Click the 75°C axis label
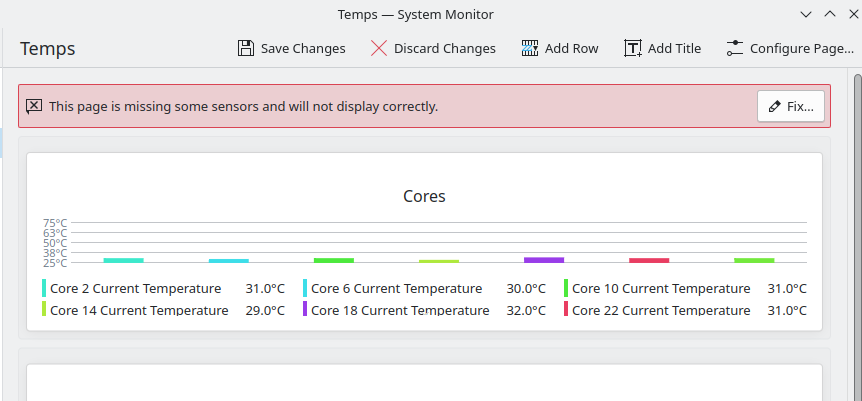Image resolution: width=862 pixels, height=401 pixels. [55, 223]
